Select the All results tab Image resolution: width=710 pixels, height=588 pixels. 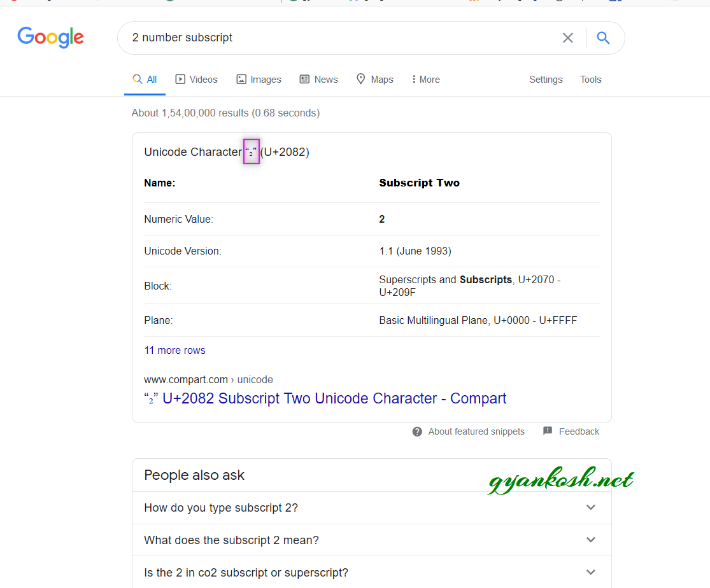pyautogui.click(x=145, y=80)
